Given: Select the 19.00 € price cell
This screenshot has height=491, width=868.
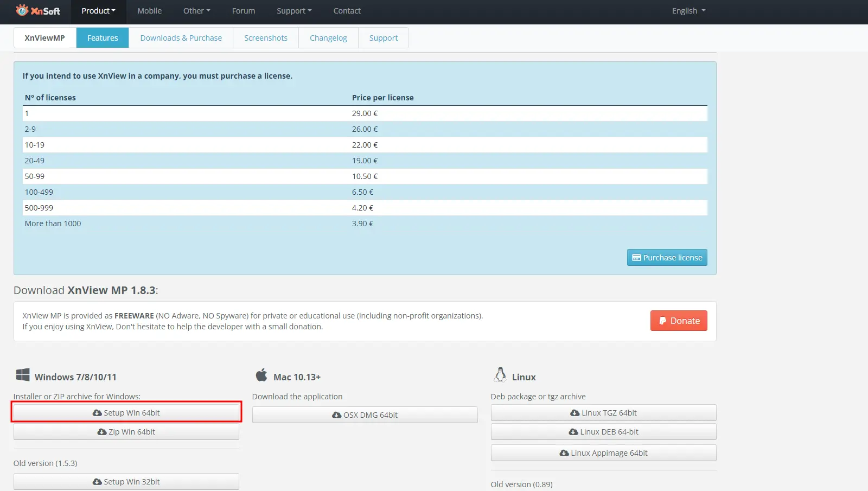Looking at the screenshot, I should click(x=365, y=161).
